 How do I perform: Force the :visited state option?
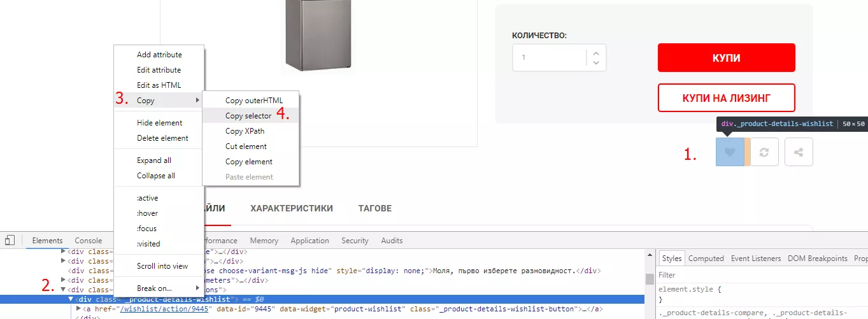tap(159, 244)
